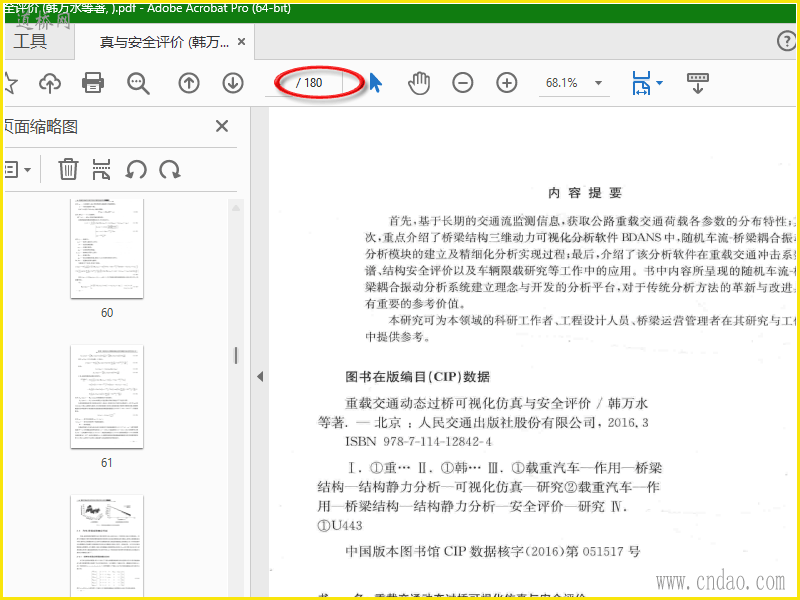800x600 pixels.
Task: Click the upload to cloud icon
Action: click(49, 83)
